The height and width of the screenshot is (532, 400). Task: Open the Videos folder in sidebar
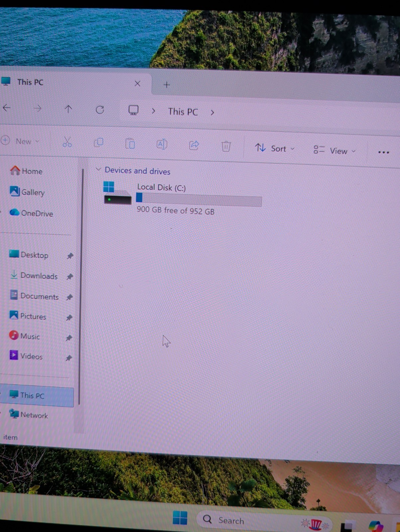(x=26, y=356)
